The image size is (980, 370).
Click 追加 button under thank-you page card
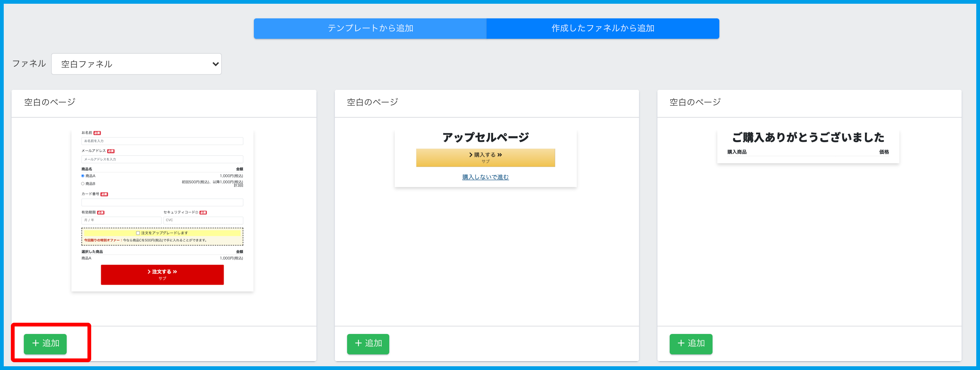click(x=690, y=343)
